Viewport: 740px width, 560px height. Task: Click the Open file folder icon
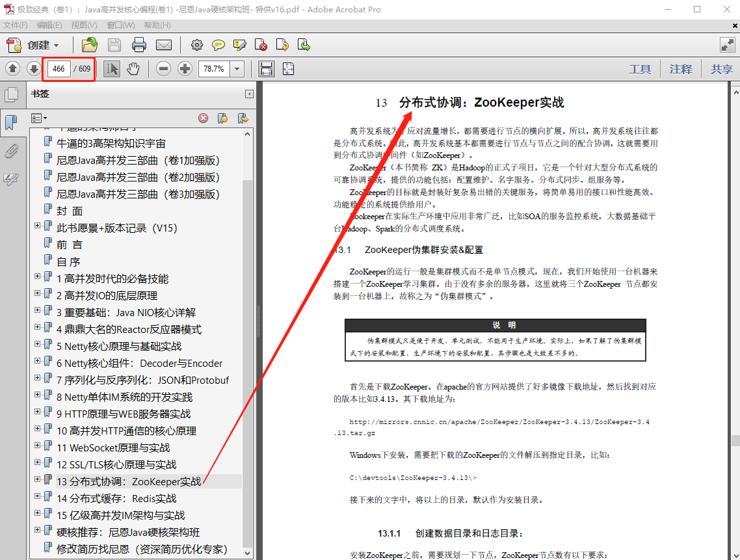89,46
